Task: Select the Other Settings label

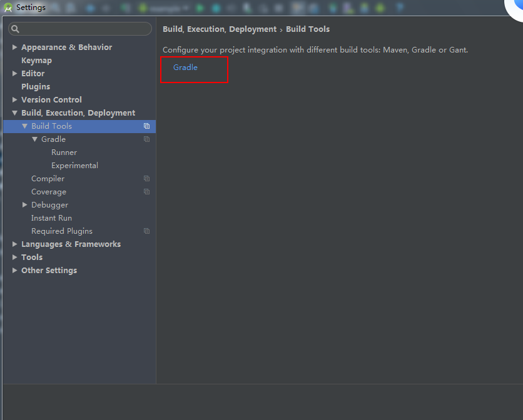Action: pos(49,271)
